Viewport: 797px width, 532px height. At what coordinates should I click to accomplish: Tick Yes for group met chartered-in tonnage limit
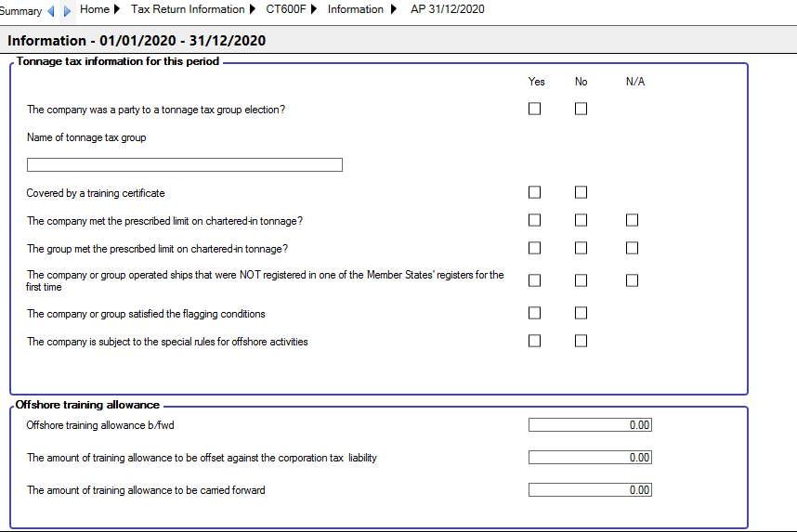coord(534,248)
